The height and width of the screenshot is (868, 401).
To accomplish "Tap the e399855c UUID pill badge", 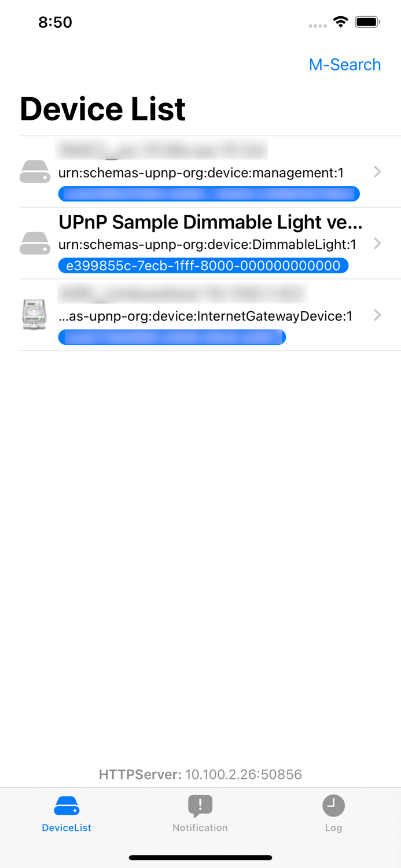I will tap(203, 266).
